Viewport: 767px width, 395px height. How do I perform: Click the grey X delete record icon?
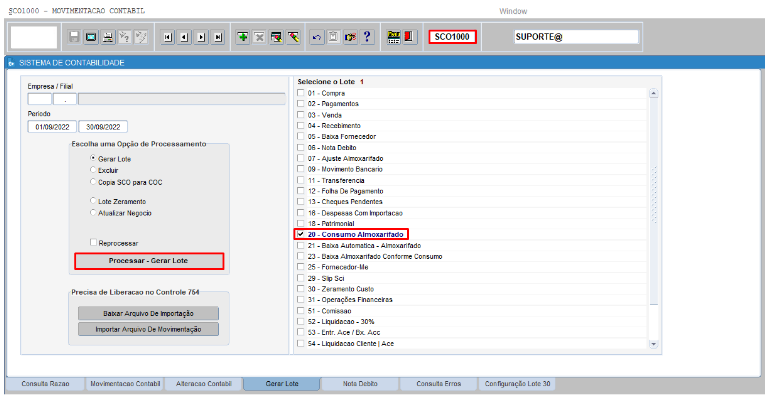259,37
